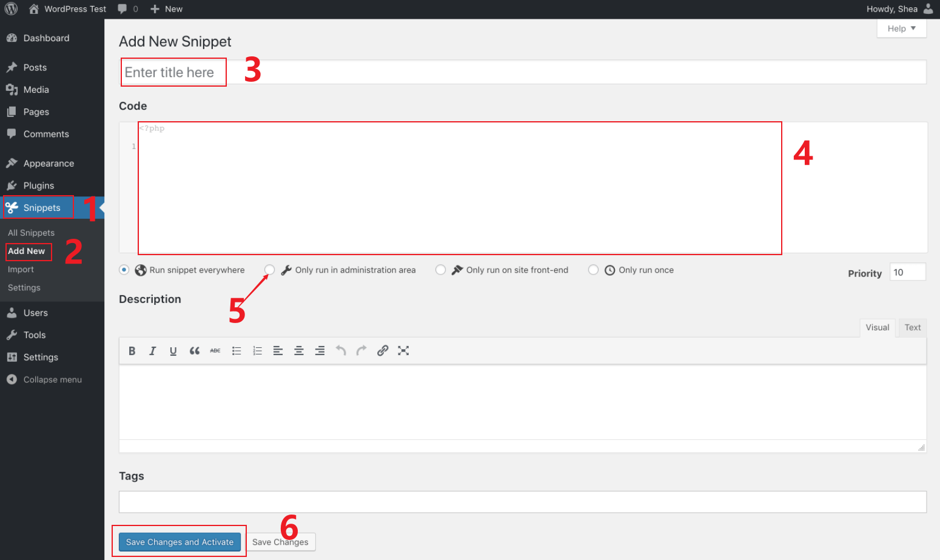Click the Tools wrench icon
This screenshot has width=940, height=560.
[12, 335]
